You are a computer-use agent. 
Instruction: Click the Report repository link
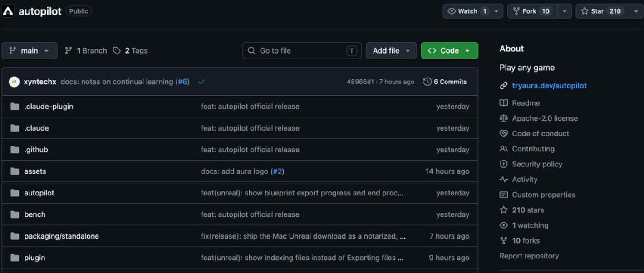point(529,256)
